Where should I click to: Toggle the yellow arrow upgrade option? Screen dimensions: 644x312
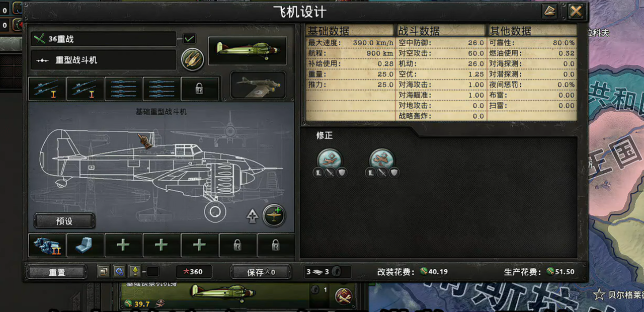pyautogui.click(x=134, y=272)
